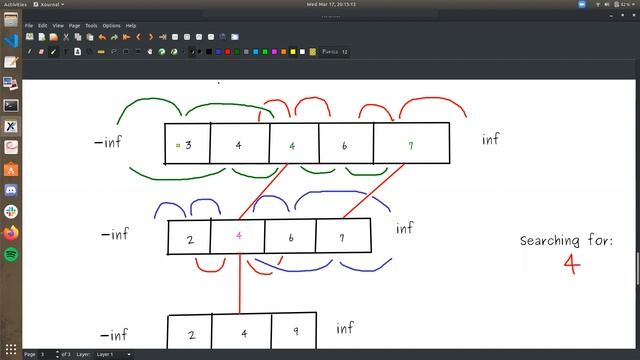The height and width of the screenshot is (360, 640).
Task: Open the Layer 1 dropdown
Action: [113, 354]
